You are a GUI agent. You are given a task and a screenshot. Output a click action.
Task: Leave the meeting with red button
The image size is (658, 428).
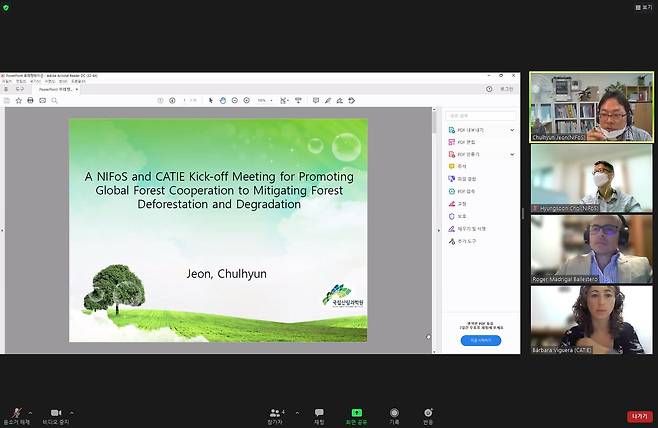click(x=640, y=416)
